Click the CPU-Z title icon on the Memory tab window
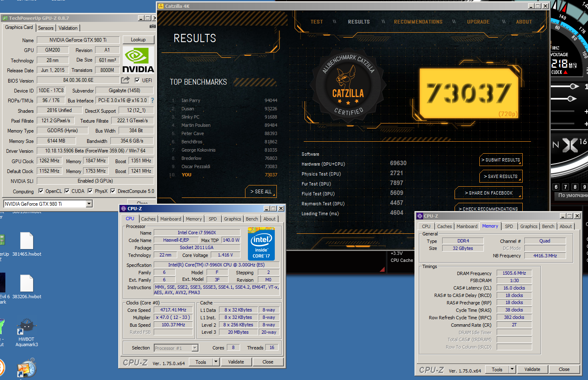The height and width of the screenshot is (380, 588). tap(420, 216)
